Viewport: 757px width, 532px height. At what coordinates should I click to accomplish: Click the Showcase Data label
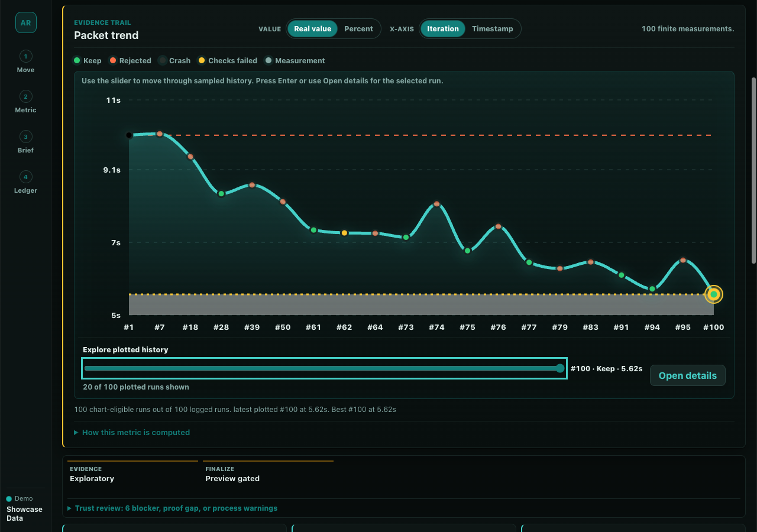(24, 514)
